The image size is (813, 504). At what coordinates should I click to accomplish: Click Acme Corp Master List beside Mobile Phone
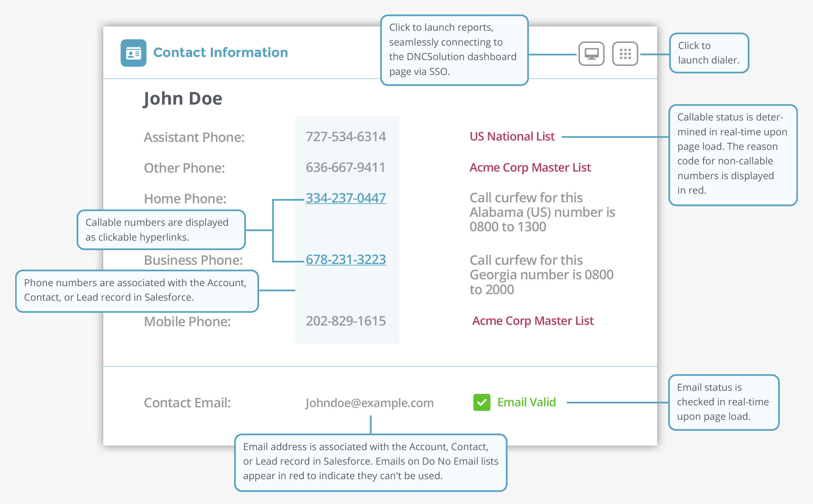[533, 321]
